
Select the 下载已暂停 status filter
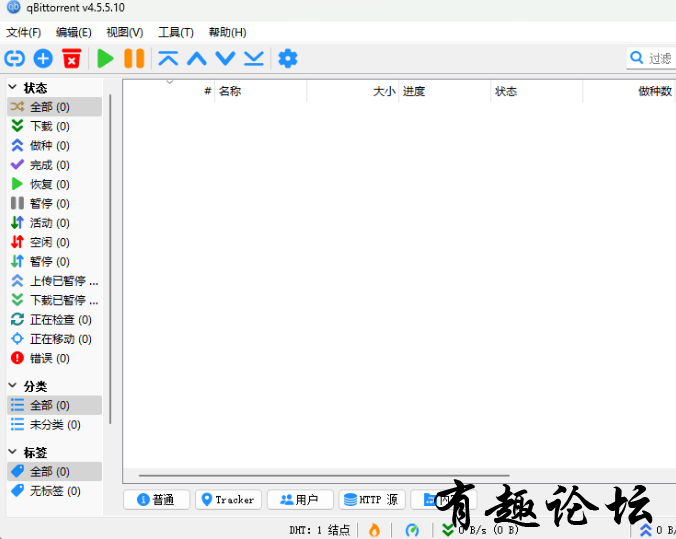55,300
